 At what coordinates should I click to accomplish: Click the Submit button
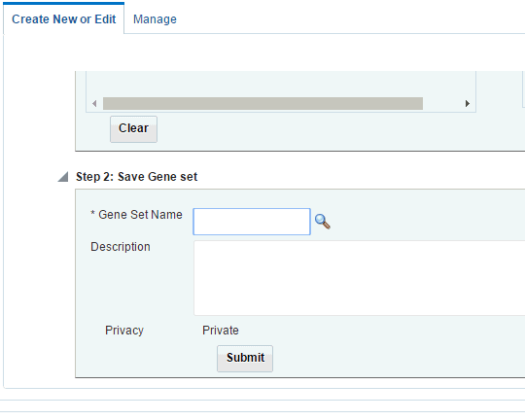coord(245,359)
